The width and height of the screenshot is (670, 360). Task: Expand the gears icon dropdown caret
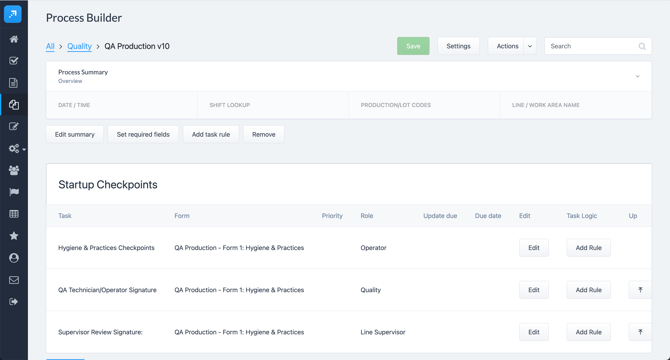coord(24,149)
